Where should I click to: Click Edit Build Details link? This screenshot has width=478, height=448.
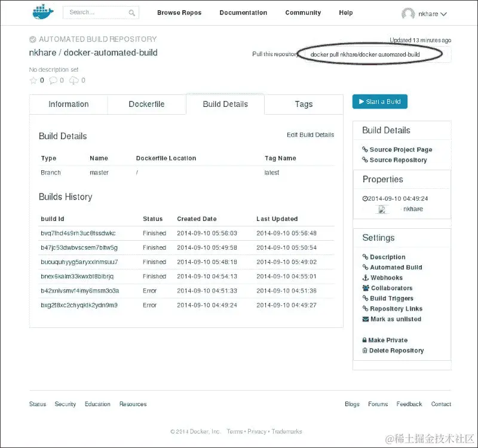(310, 135)
